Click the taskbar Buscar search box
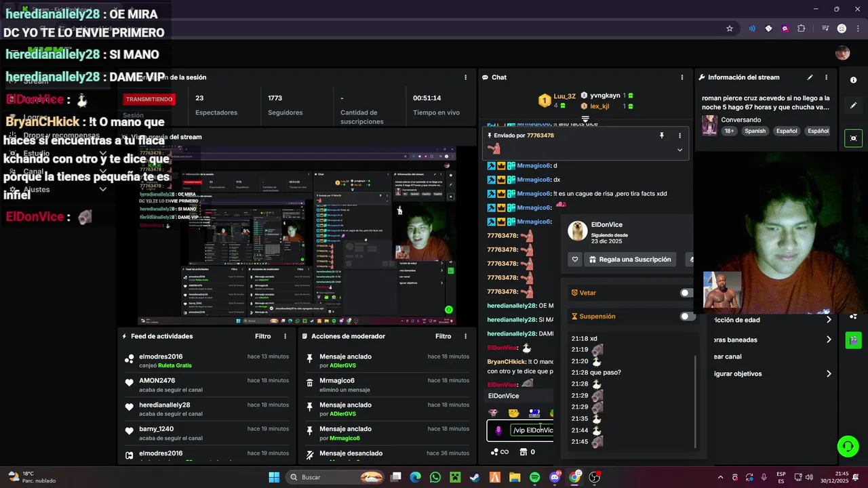Viewport: 868px width, 488px height. tap(336, 477)
